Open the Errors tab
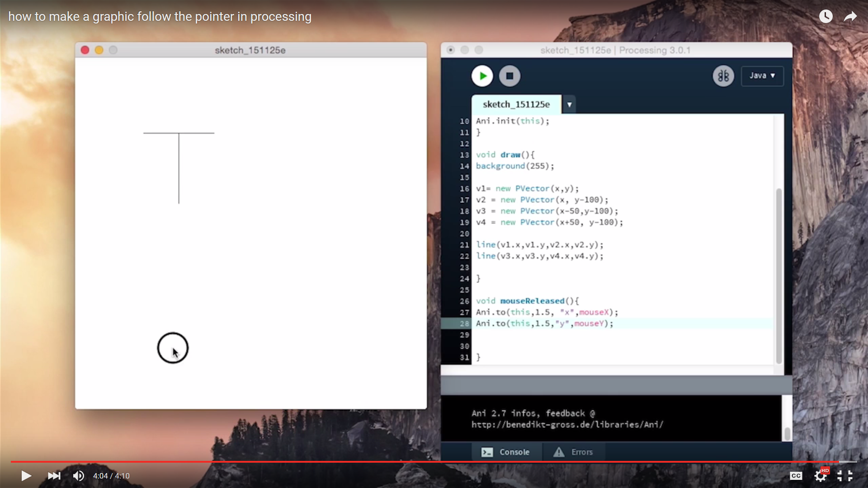 coord(573,452)
